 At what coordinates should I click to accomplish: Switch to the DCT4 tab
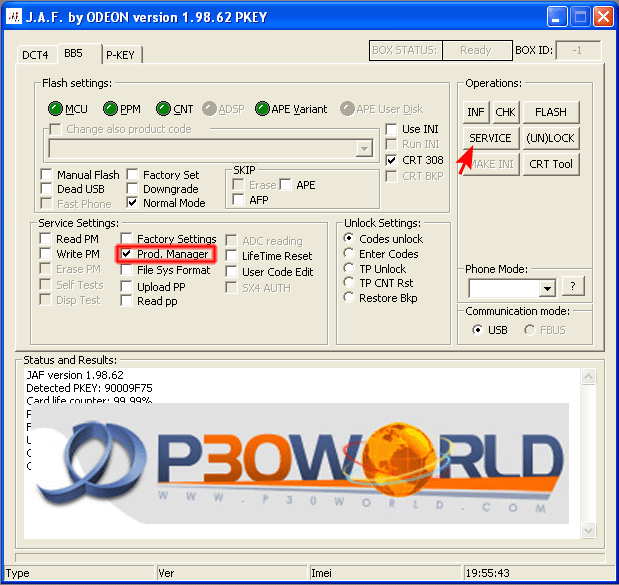tap(35, 55)
